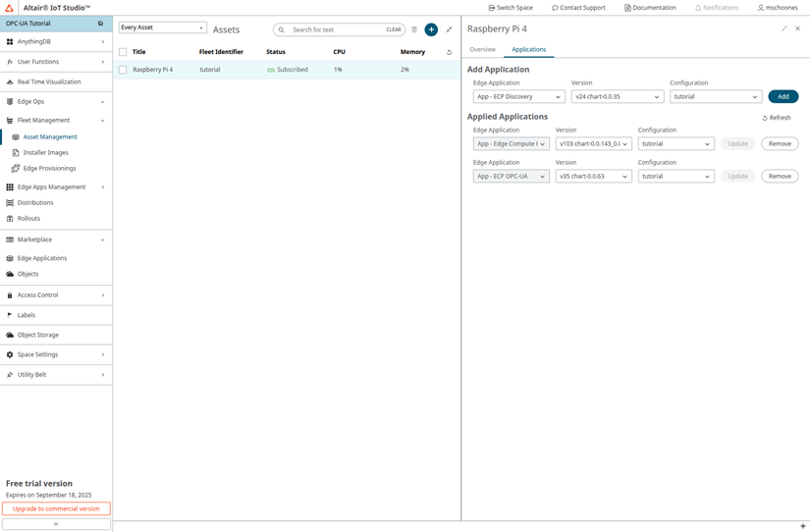Click the trash icon to delete assets
Image resolution: width=810 pixels, height=532 pixels.
(414, 30)
